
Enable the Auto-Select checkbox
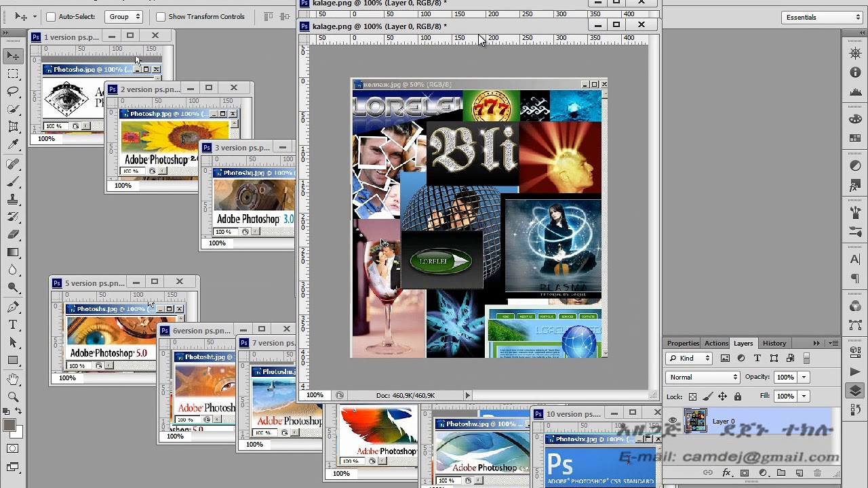pyautogui.click(x=51, y=17)
